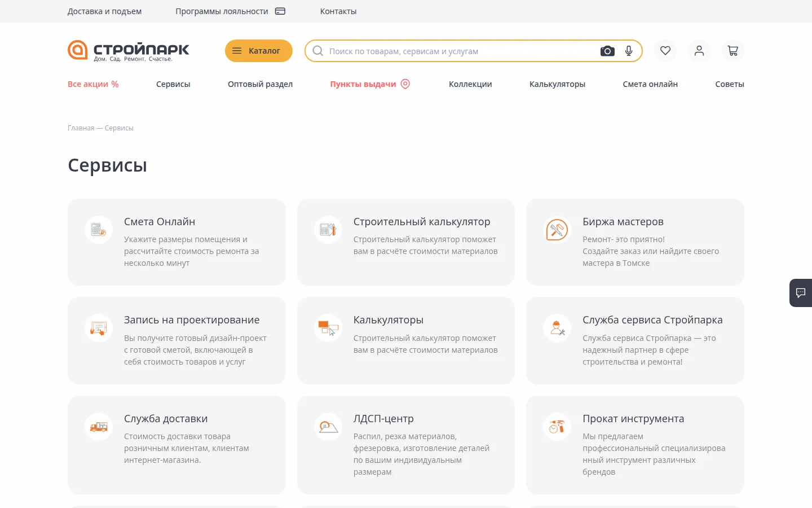Open Запись на проектирование card title
Screen dimensions: 812x508
pyautogui.click(x=192, y=320)
